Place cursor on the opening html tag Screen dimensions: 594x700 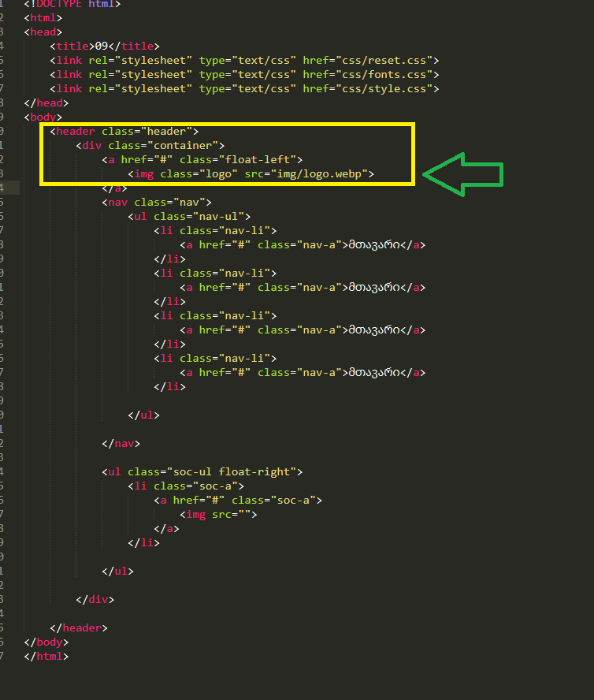(43, 18)
